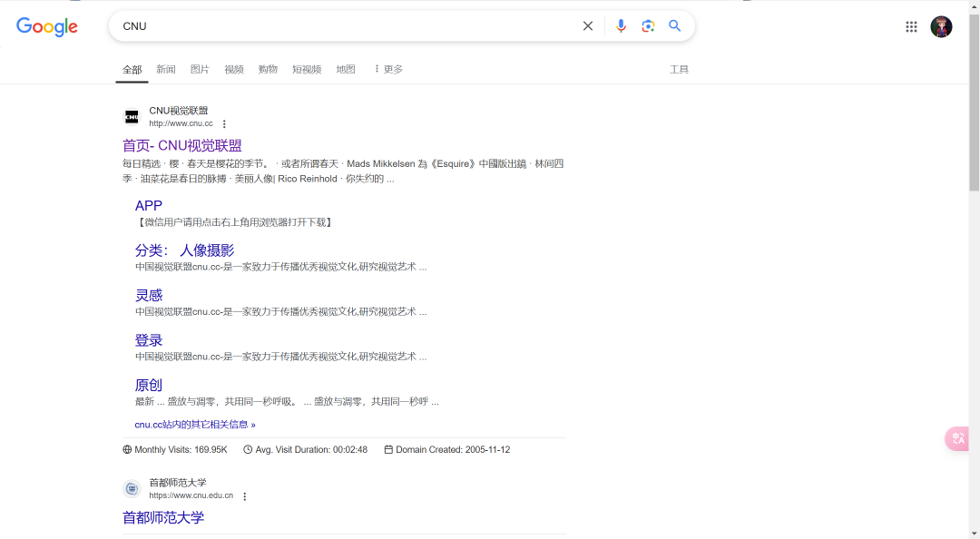Screen dimensions: 980x539
Task: Click the Google logo
Action: point(47,27)
